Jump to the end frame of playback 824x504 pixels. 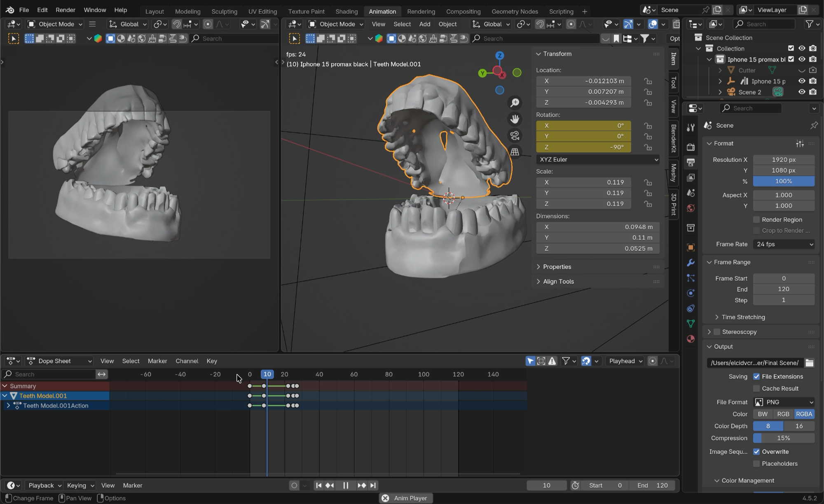373,485
